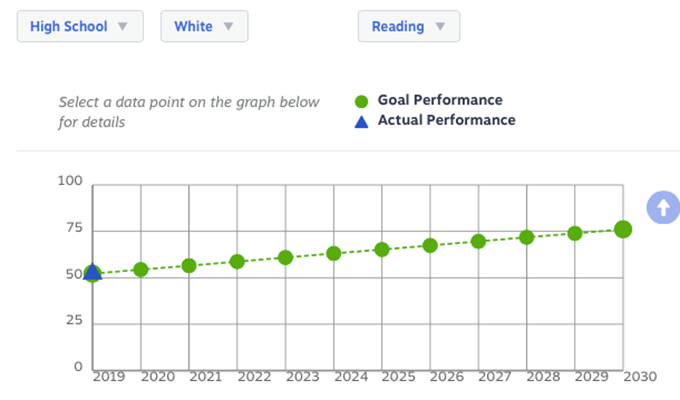680x400 pixels.
Task: Open the Reading subject dropdown
Action: (409, 26)
